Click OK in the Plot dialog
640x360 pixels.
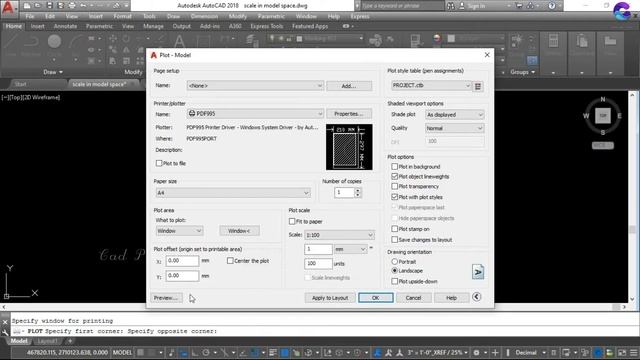(x=376, y=298)
